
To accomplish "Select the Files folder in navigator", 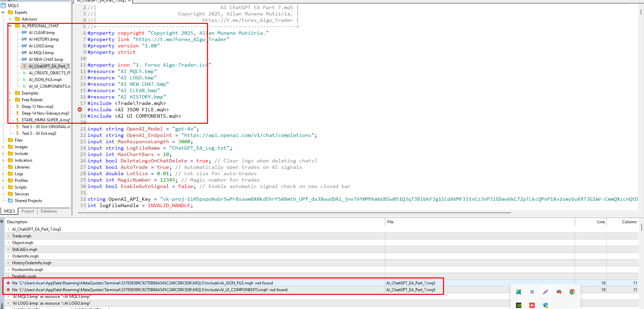I will (x=18, y=140).
